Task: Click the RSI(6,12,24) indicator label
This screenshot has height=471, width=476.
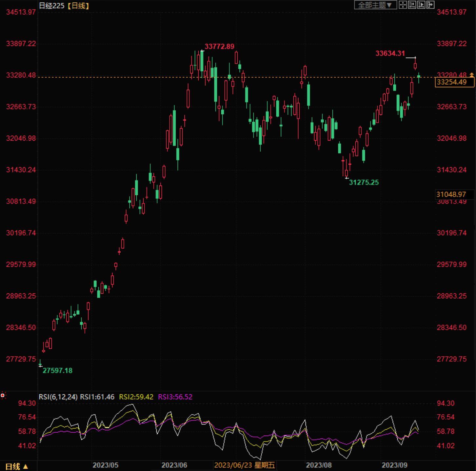Action: 58,397
